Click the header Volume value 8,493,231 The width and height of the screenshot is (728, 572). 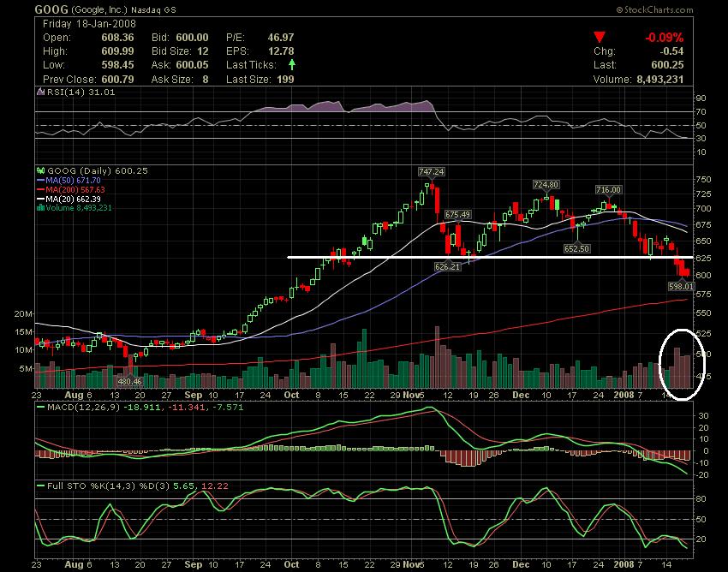660,80
